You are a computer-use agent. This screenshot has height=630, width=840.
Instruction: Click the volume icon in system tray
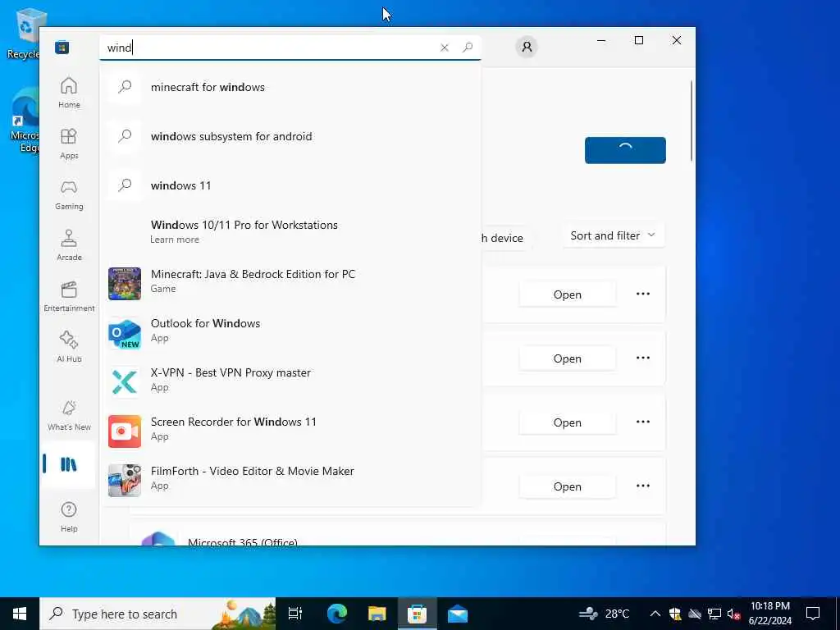tap(733, 614)
